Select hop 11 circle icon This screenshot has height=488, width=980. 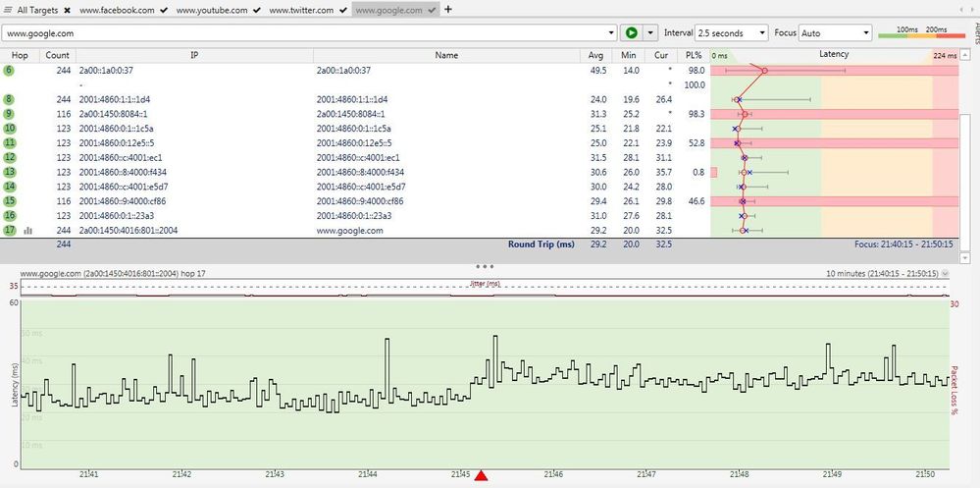[x=10, y=142]
